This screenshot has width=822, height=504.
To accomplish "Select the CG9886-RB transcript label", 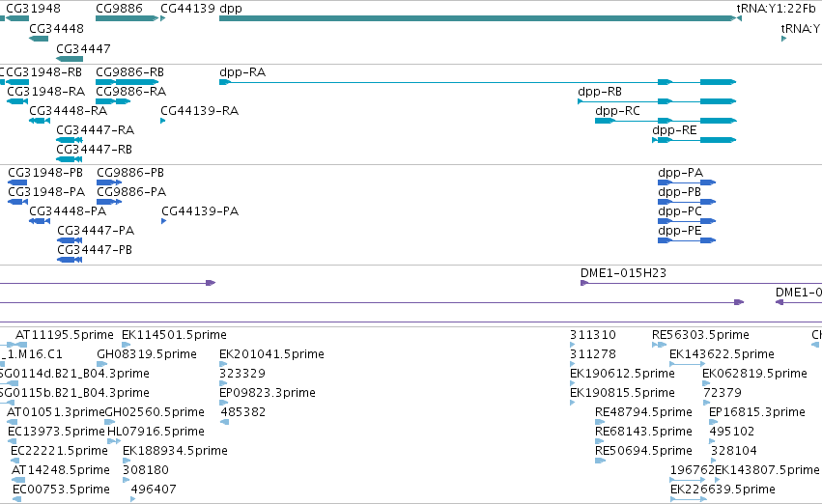I will [x=130, y=71].
